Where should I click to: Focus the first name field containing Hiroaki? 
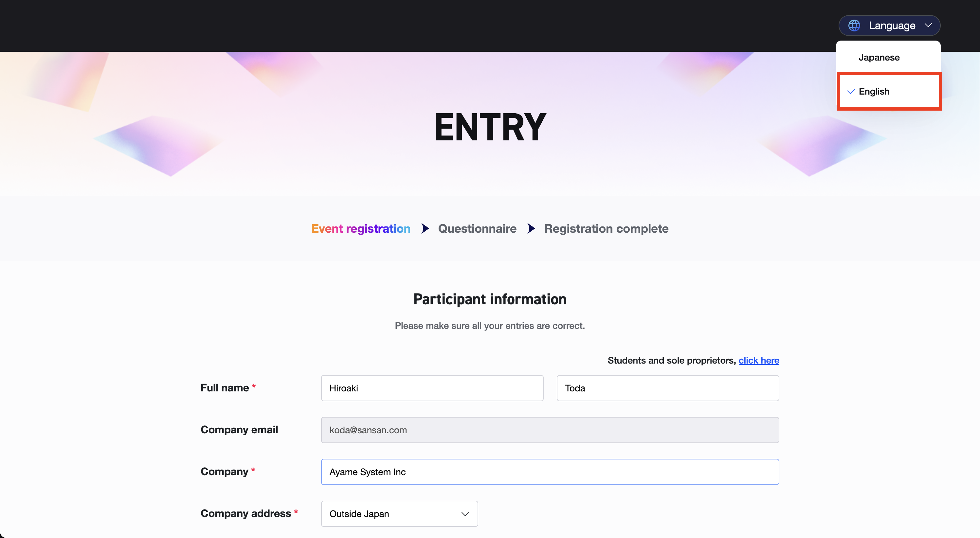point(432,388)
